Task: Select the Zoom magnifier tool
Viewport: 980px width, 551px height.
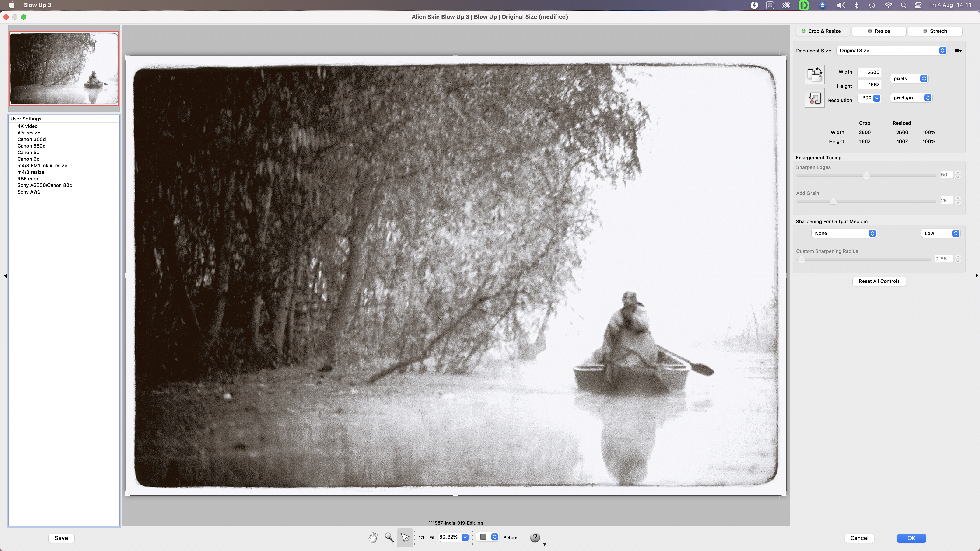Action: click(389, 537)
